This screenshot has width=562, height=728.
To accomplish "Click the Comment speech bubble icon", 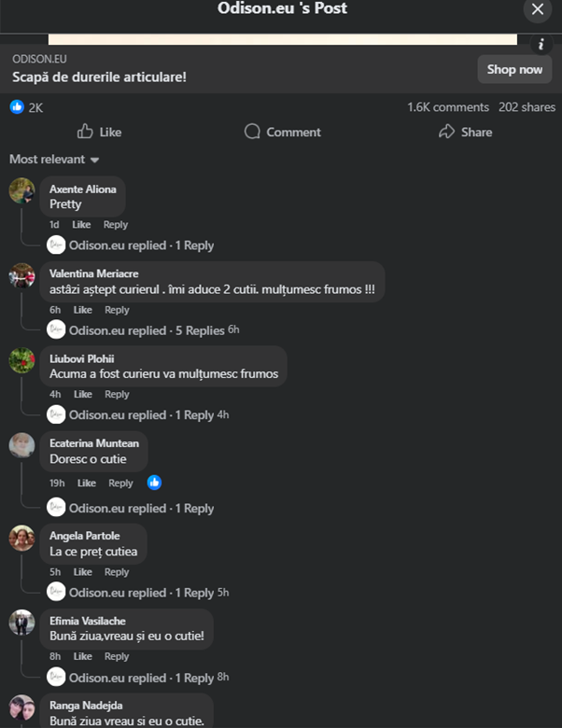I will tap(252, 132).
